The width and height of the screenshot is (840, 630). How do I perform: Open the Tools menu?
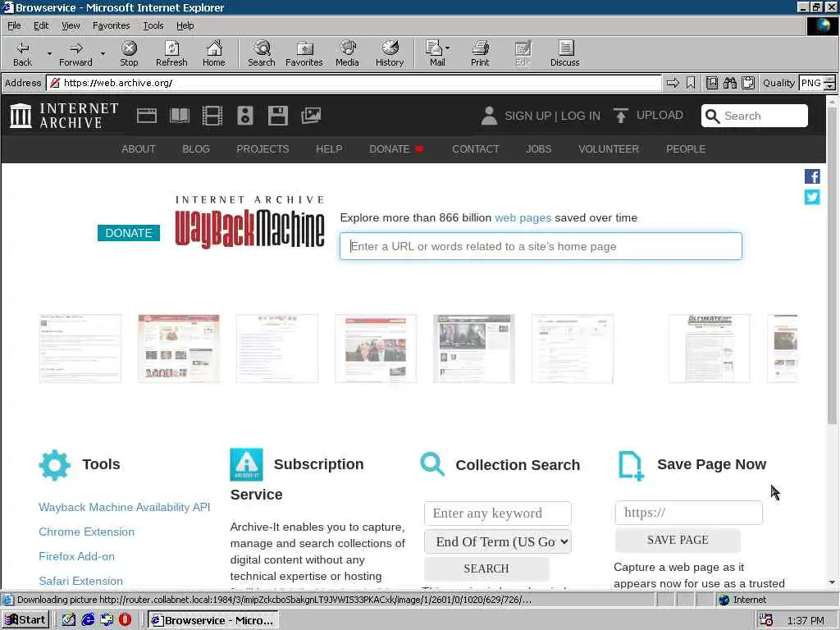153,25
